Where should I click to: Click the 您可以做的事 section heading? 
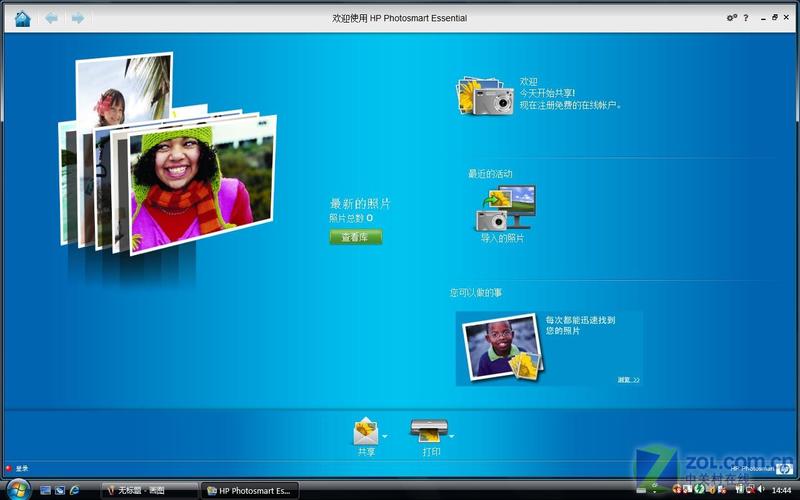[476, 293]
